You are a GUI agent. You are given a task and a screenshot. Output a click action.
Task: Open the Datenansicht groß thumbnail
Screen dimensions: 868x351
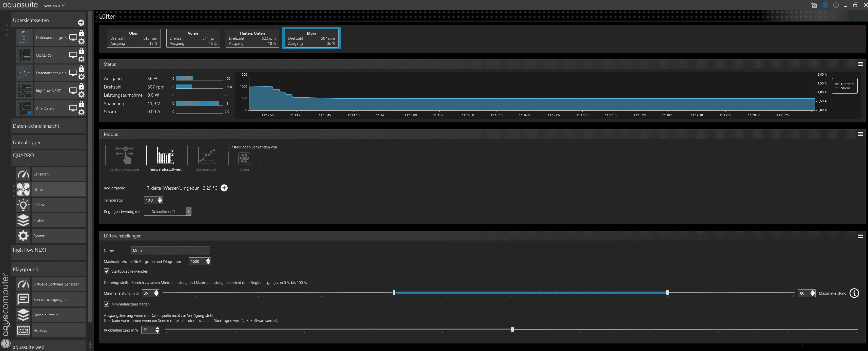point(24,37)
